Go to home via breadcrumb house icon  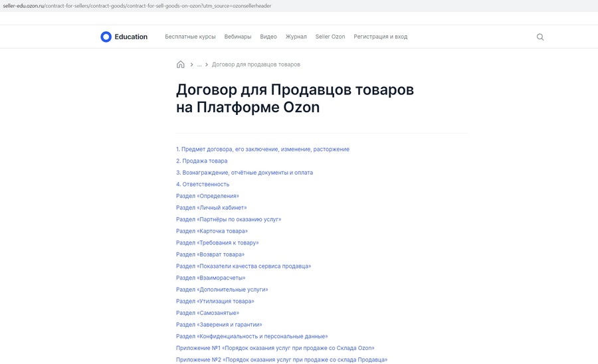click(180, 64)
